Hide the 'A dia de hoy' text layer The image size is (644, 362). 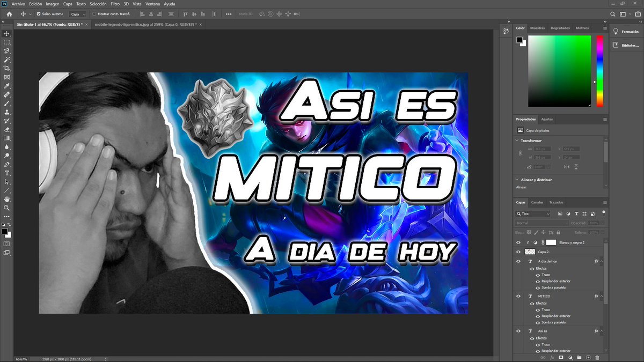pos(518,261)
